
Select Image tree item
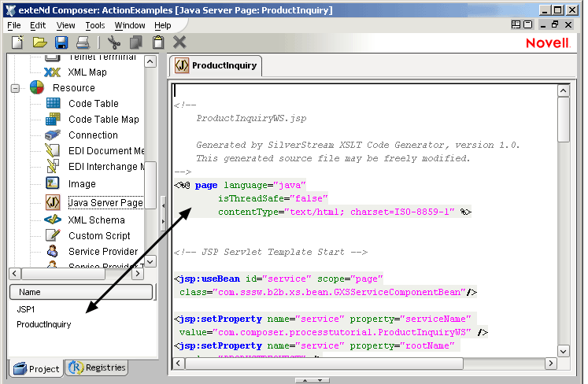pos(82,184)
